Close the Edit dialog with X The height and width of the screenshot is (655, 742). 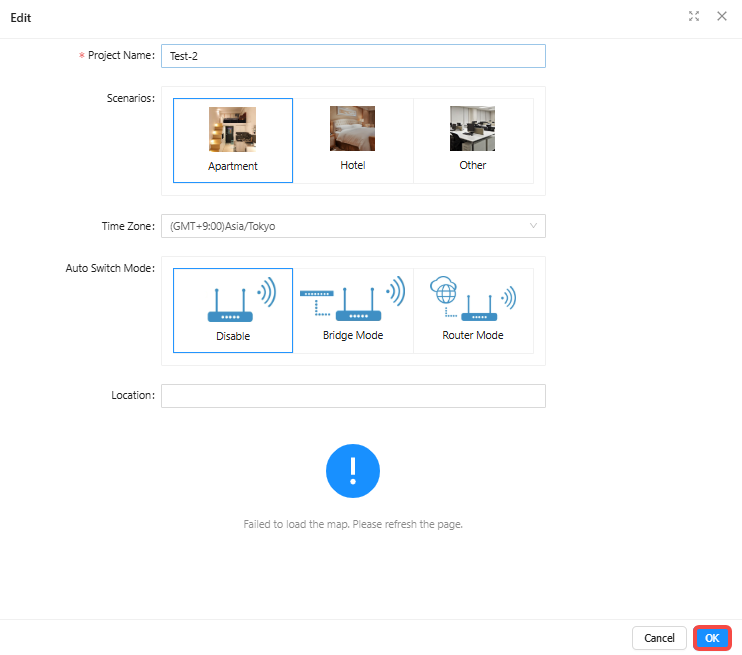click(x=722, y=17)
